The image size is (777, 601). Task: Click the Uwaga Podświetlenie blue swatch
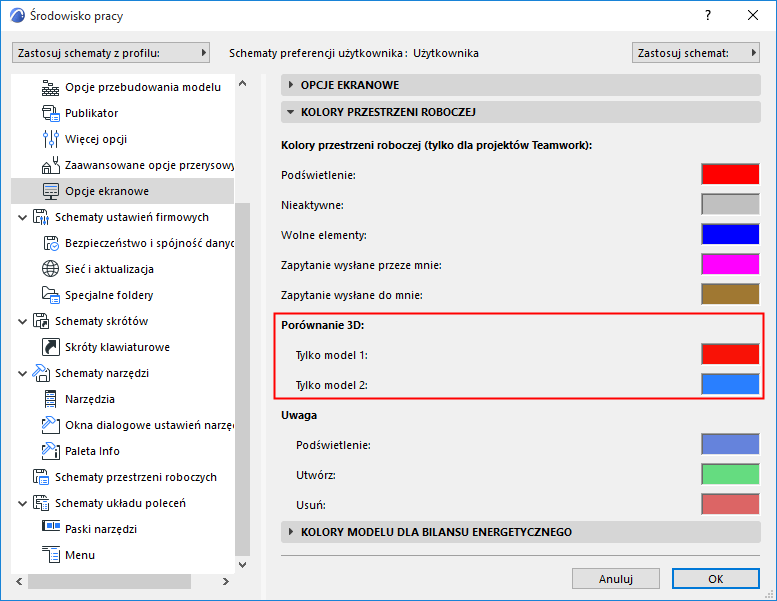(730, 444)
